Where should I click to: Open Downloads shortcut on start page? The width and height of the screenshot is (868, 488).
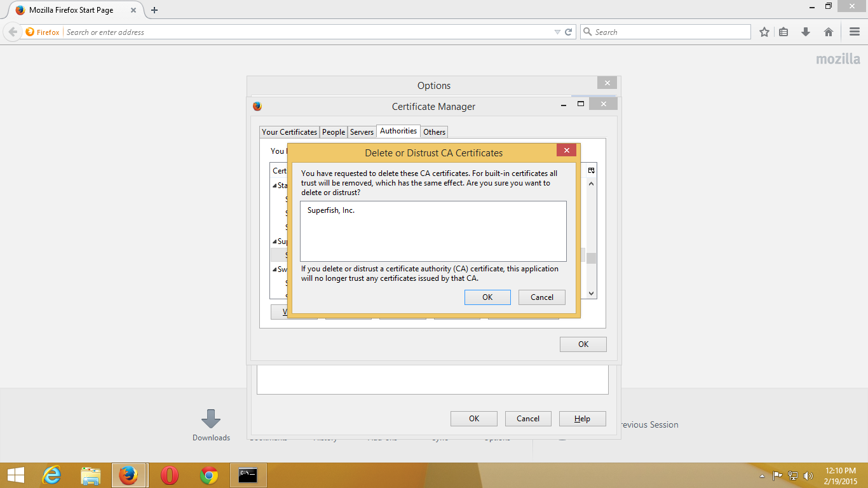pos(211,425)
